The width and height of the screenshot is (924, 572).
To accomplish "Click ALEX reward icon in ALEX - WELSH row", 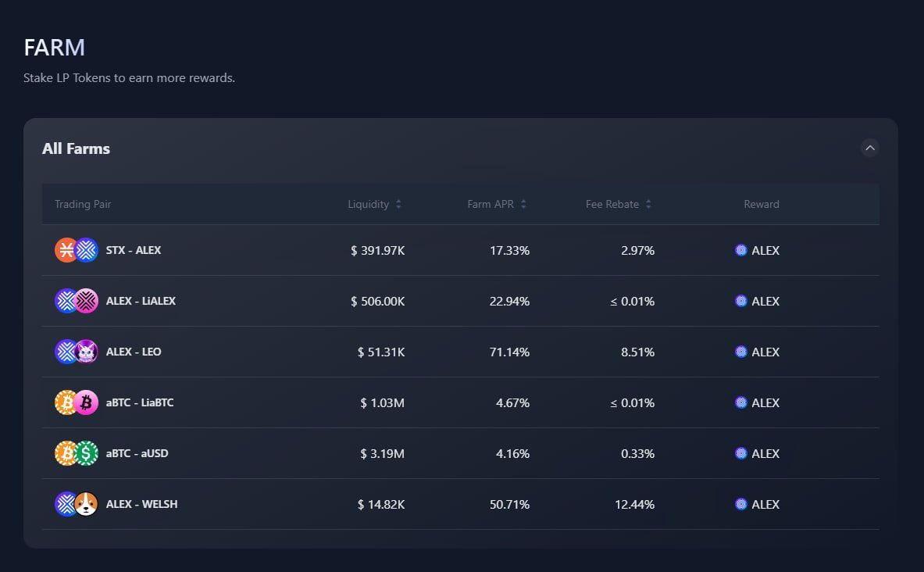I will tap(741, 503).
